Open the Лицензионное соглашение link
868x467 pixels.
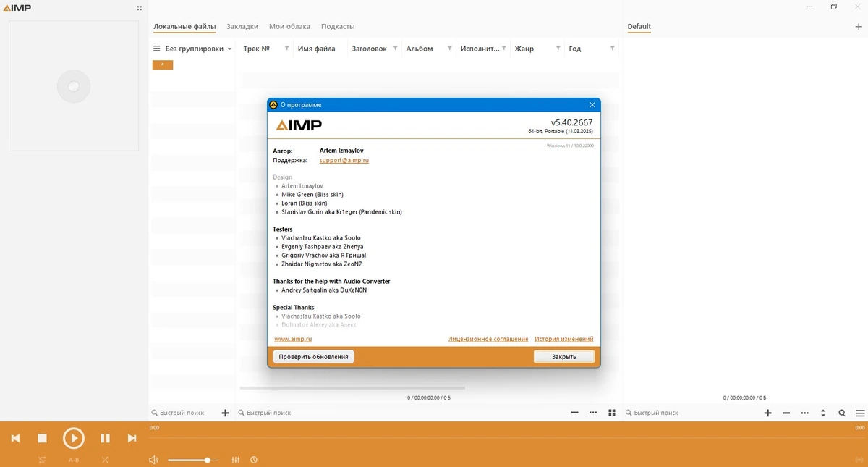[x=488, y=339]
